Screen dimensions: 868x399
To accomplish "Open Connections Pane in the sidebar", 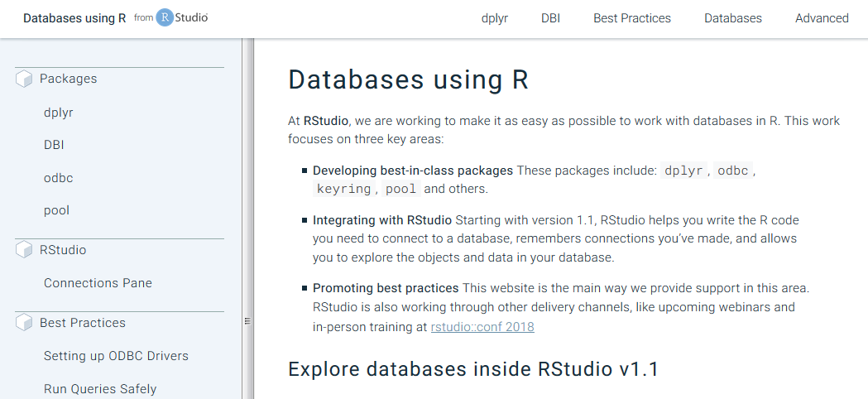I will [x=98, y=283].
